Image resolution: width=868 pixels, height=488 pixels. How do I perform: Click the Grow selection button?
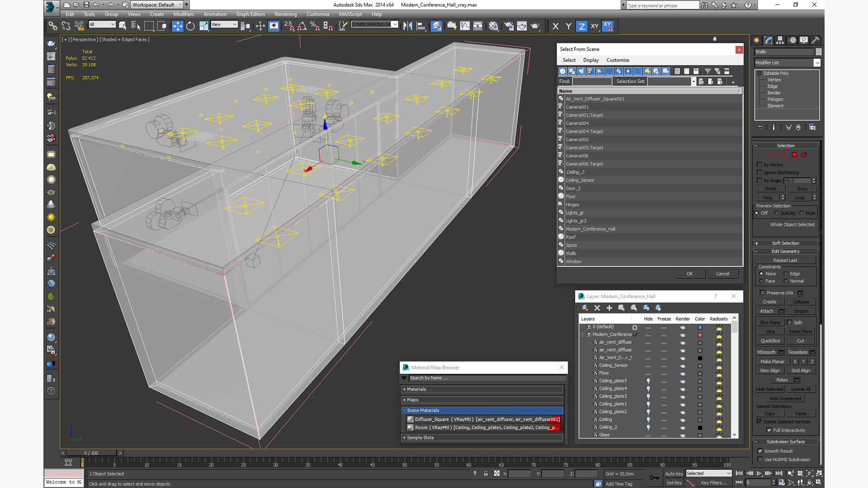tap(802, 189)
